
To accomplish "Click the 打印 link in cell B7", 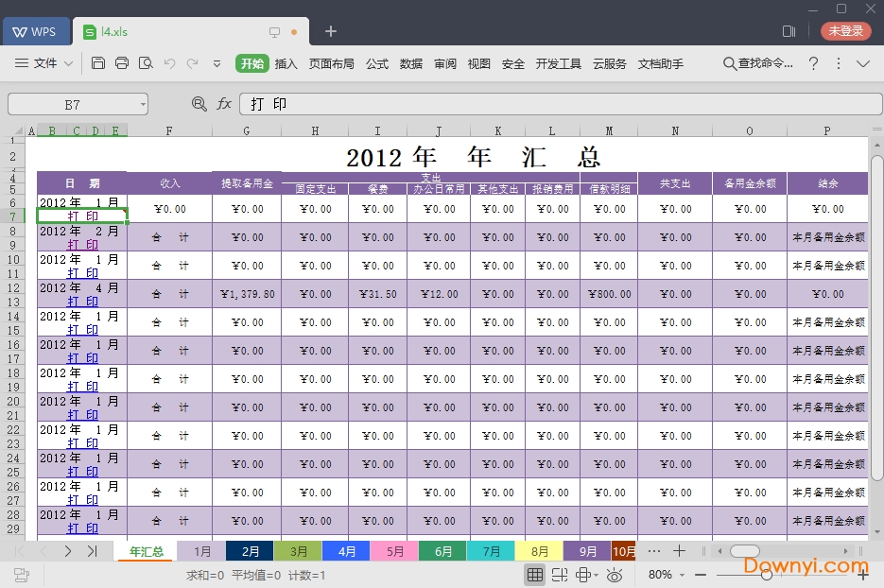I will coord(82,216).
